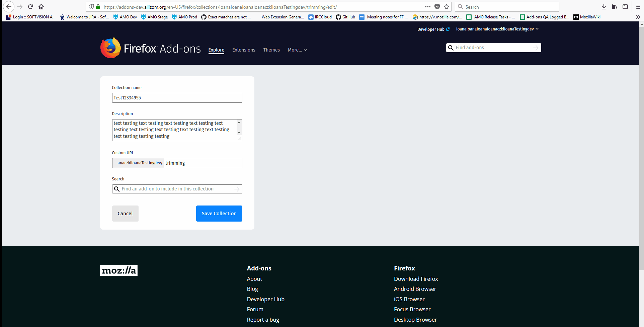
Task: Open AMO Prod bookmark
Action: (184, 17)
